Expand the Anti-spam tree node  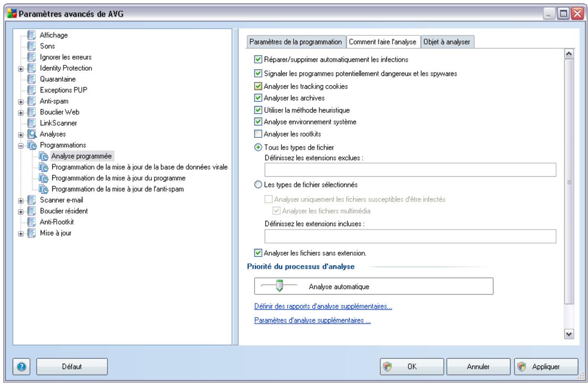pos(21,101)
